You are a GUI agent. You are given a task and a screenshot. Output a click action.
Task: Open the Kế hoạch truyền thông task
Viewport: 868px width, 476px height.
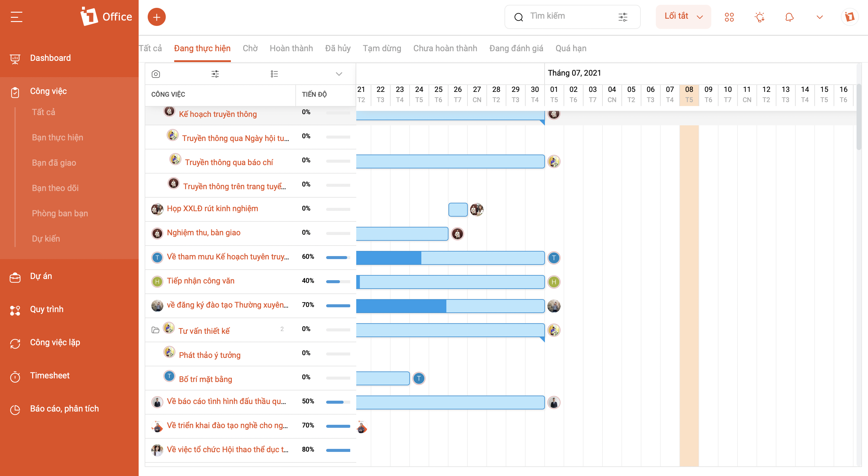[218, 114]
